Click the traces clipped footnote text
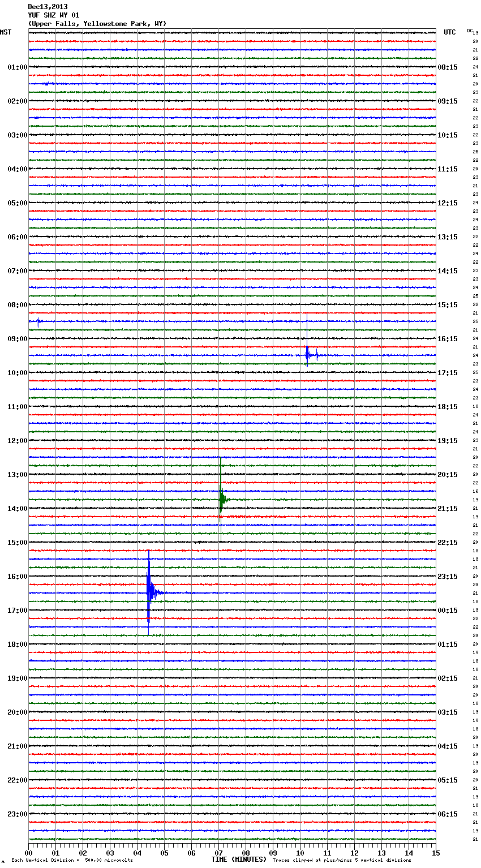 pos(342,860)
